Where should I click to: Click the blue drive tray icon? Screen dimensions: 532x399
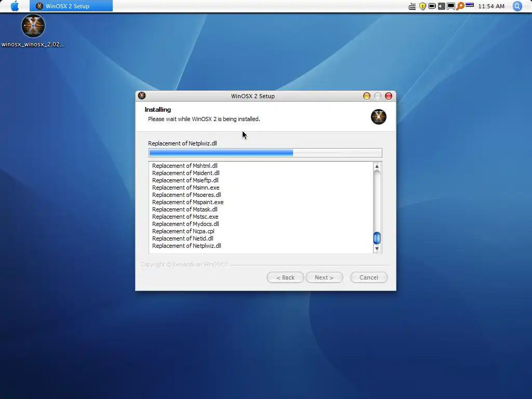(470, 5)
